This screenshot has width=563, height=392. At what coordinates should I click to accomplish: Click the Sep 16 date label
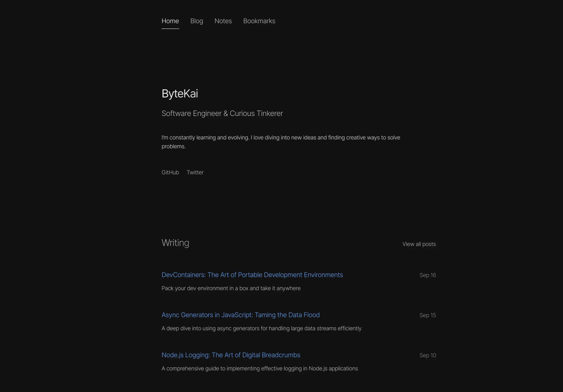427,275
